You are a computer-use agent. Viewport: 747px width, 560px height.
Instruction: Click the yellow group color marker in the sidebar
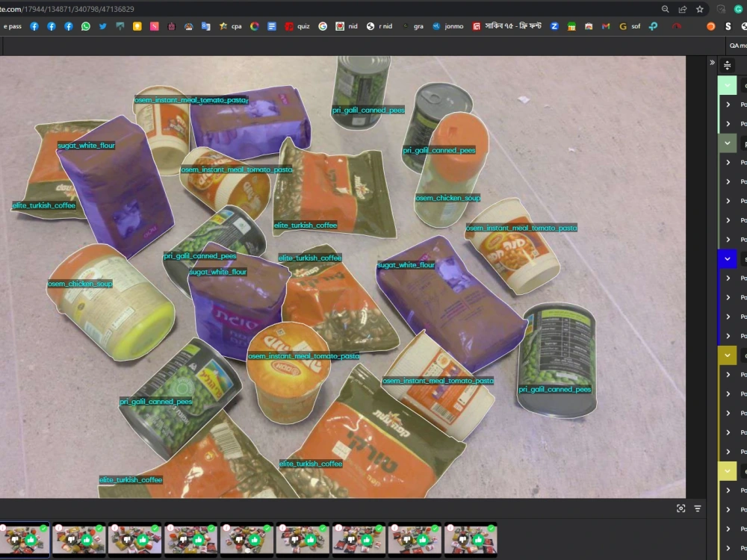coord(728,355)
